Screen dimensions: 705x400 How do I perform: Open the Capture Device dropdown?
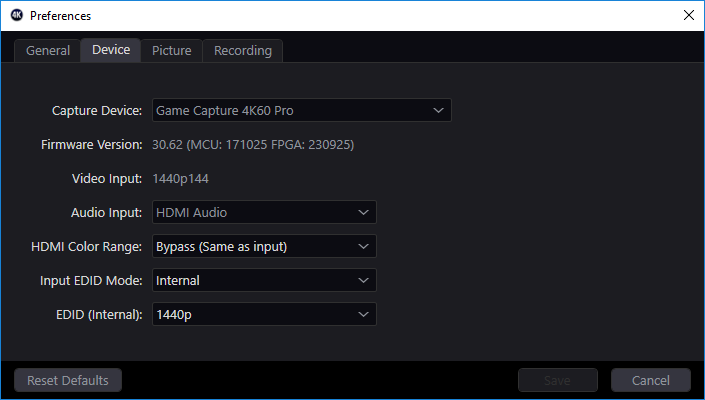302,110
